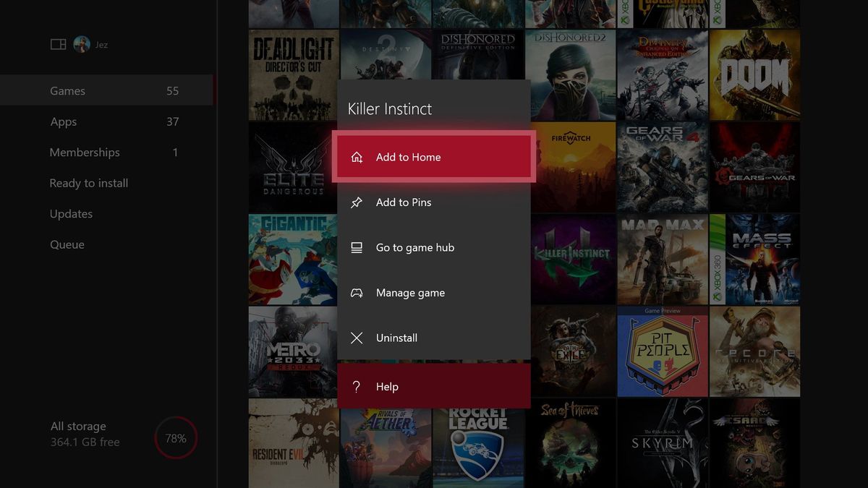
Task: Select Go to game hub option
Action: (x=414, y=247)
